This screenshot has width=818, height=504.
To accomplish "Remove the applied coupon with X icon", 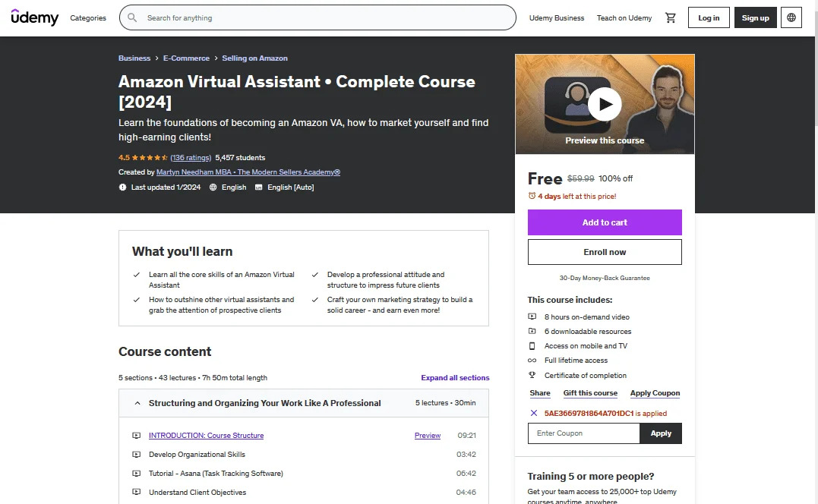I will 534,414.
